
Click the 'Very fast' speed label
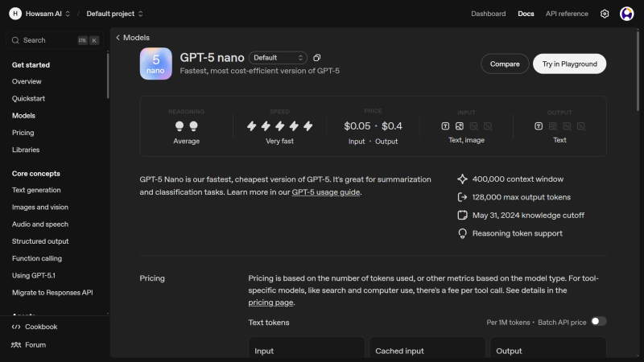click(279, 142)
